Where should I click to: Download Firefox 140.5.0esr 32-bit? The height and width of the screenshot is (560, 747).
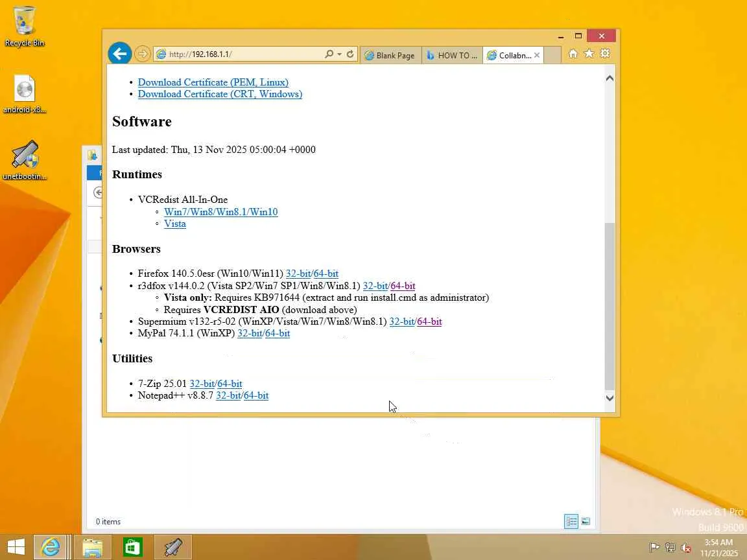(298, 274)
